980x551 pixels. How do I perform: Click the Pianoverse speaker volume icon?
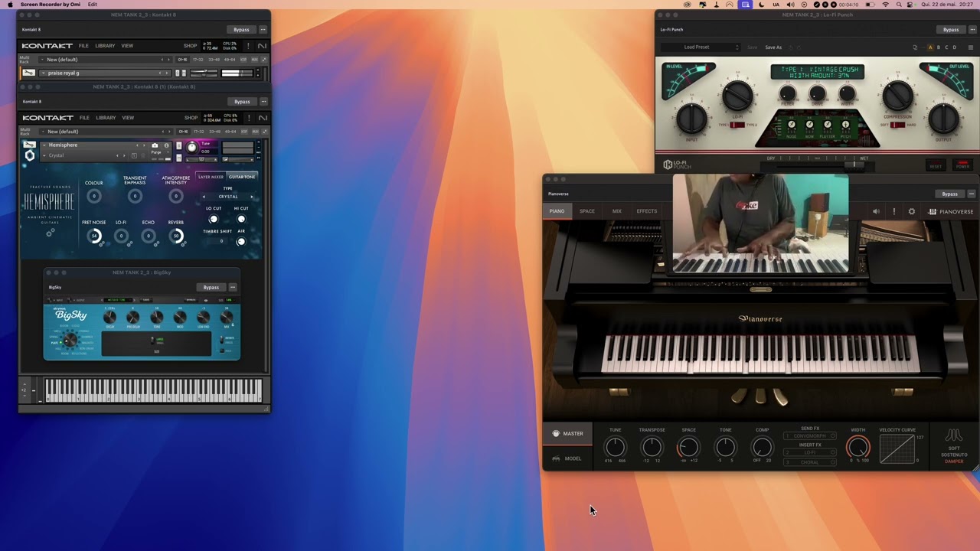tap(876, 211)
